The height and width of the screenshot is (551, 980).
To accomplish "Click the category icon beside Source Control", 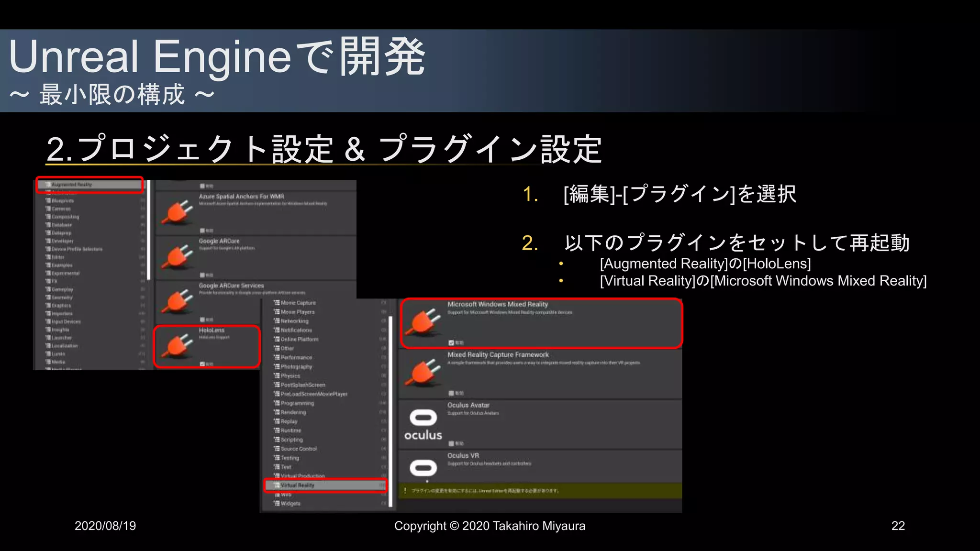I will coord(277,449).
